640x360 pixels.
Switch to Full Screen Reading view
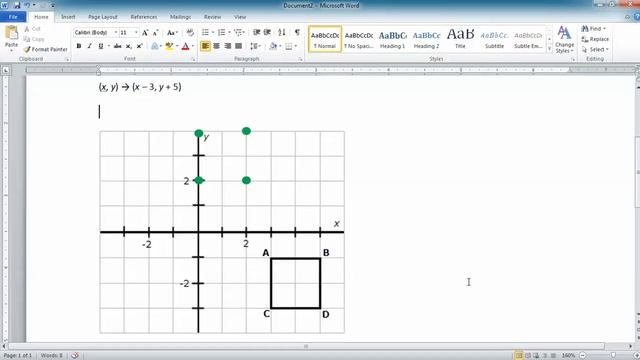tap(527, 356)
